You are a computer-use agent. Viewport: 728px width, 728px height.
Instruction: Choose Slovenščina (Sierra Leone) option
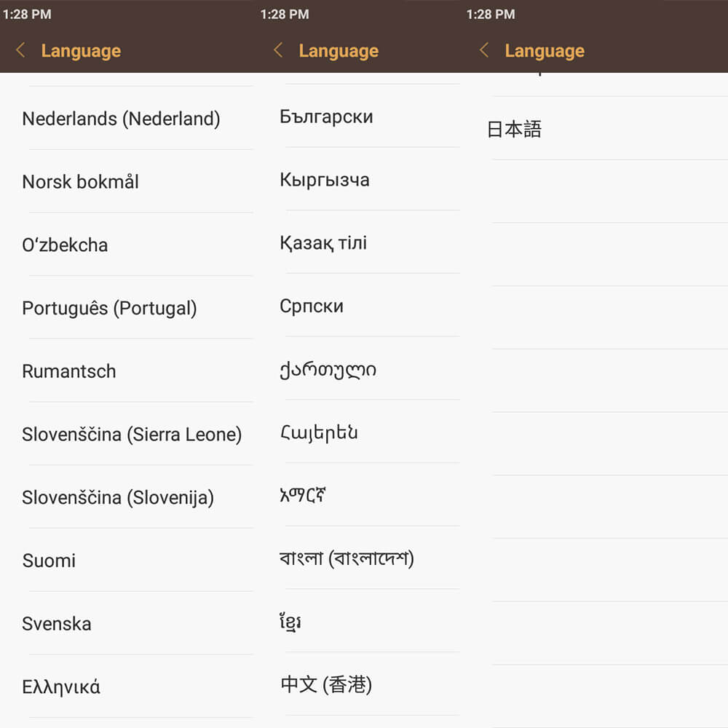pyautogui.click(x=132, y=435)
